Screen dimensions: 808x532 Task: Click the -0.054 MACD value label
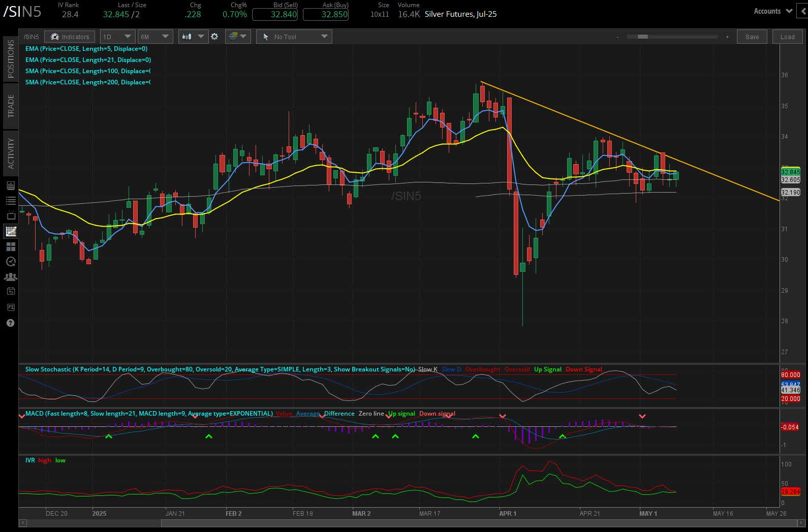(790, 427)
